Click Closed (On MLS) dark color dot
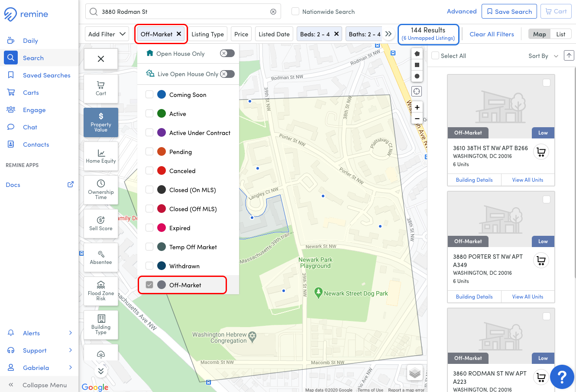 (162, 190)
